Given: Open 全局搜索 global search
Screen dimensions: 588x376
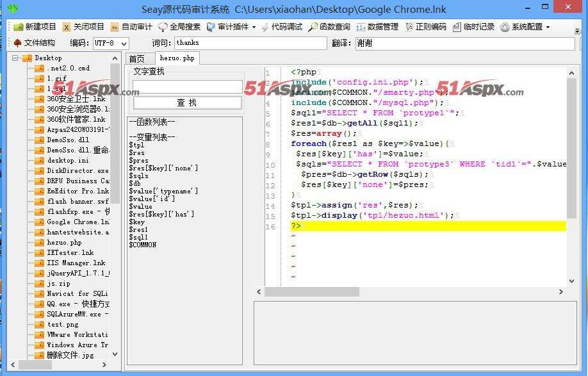Looking at the screenshot, I should tap(179, 27).
